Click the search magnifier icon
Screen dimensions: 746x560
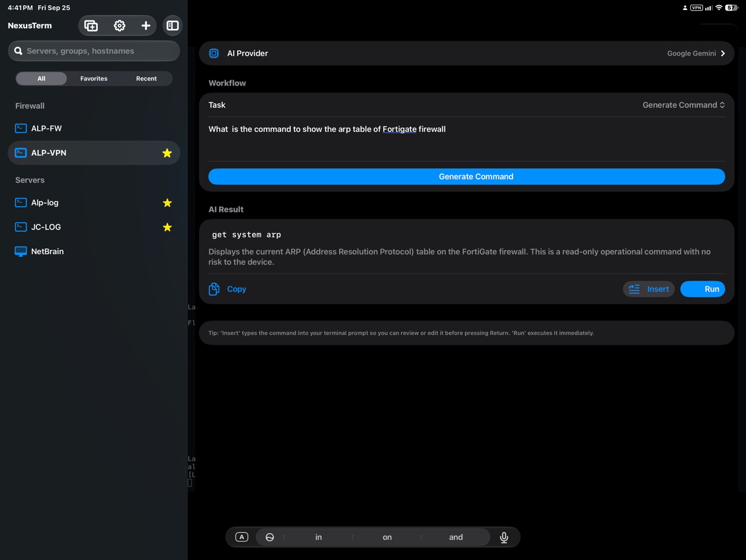[x=19, y=51]
